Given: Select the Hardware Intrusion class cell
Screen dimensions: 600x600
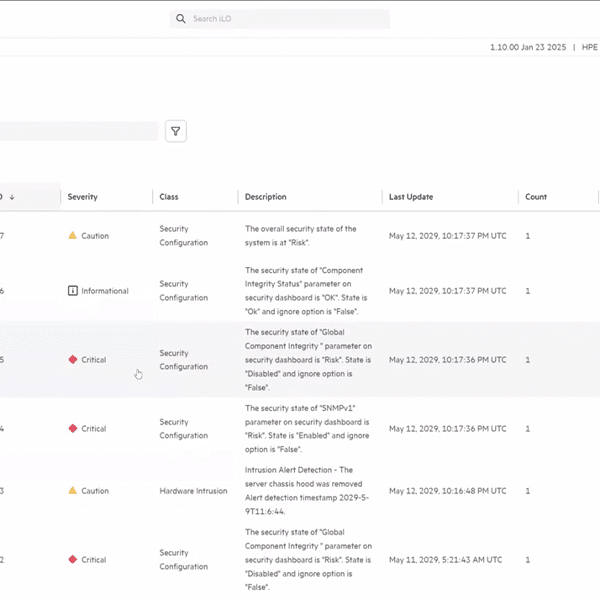Looking at the screenshot, I should click(193, 491).
